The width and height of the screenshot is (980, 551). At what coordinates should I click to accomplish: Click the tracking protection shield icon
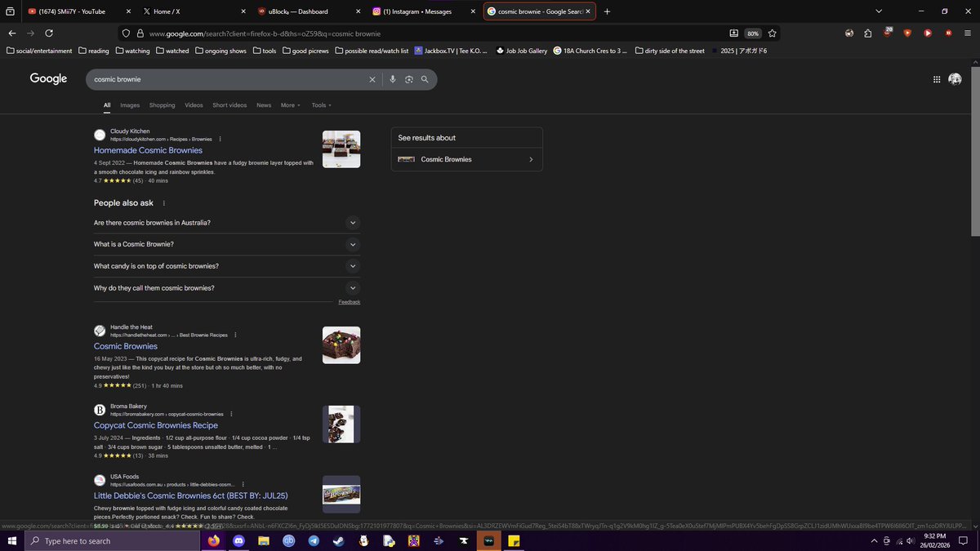(x=126, y=33)
